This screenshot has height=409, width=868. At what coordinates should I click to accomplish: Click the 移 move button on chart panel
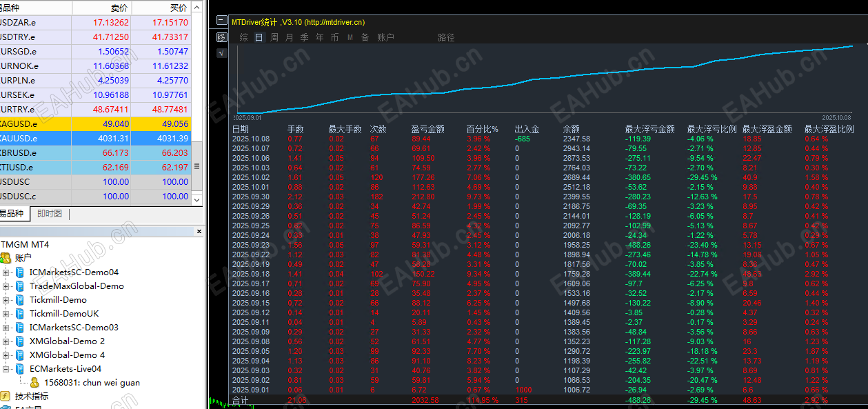221,37
